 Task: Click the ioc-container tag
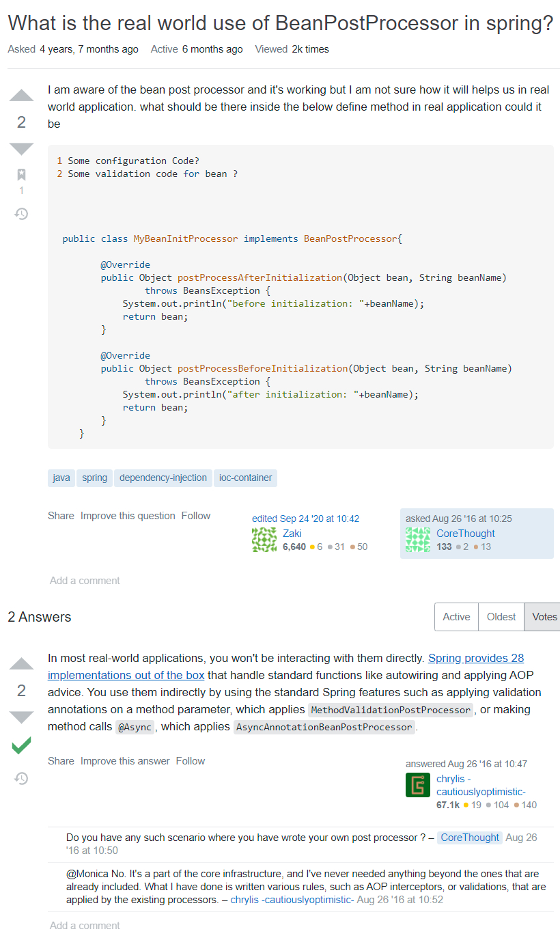245,478
